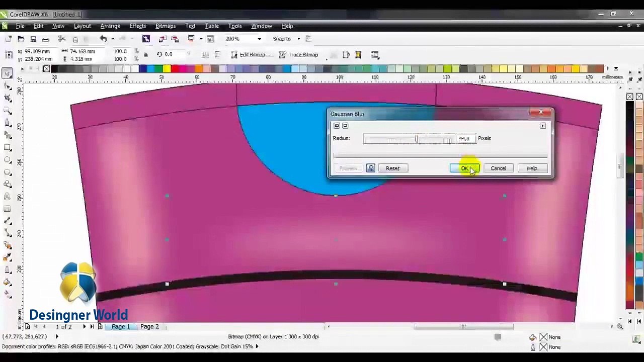Click the Save icon in toolbar
The image size is (644, 362).
click(x=33, y=39)
